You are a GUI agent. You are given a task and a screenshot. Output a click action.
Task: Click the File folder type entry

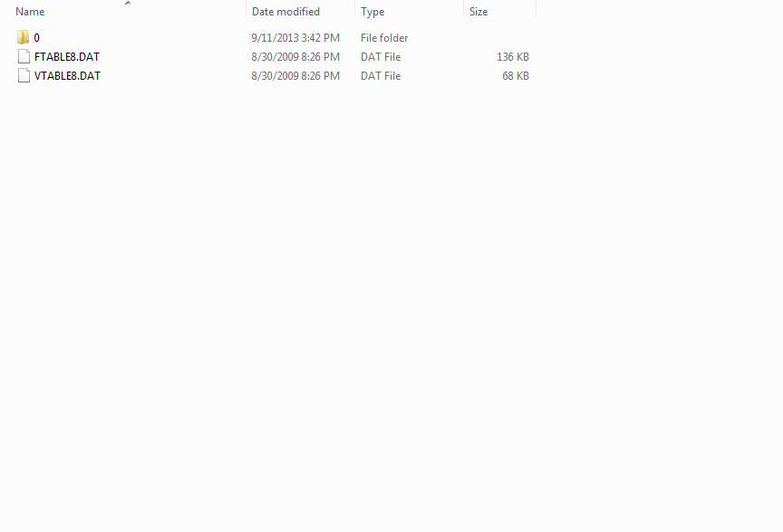(x=384, y=38)
